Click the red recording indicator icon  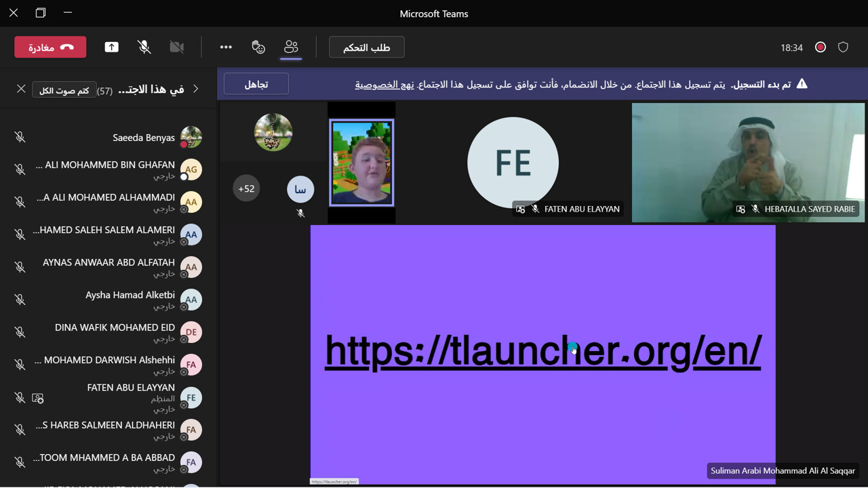(x=821, y=47)
